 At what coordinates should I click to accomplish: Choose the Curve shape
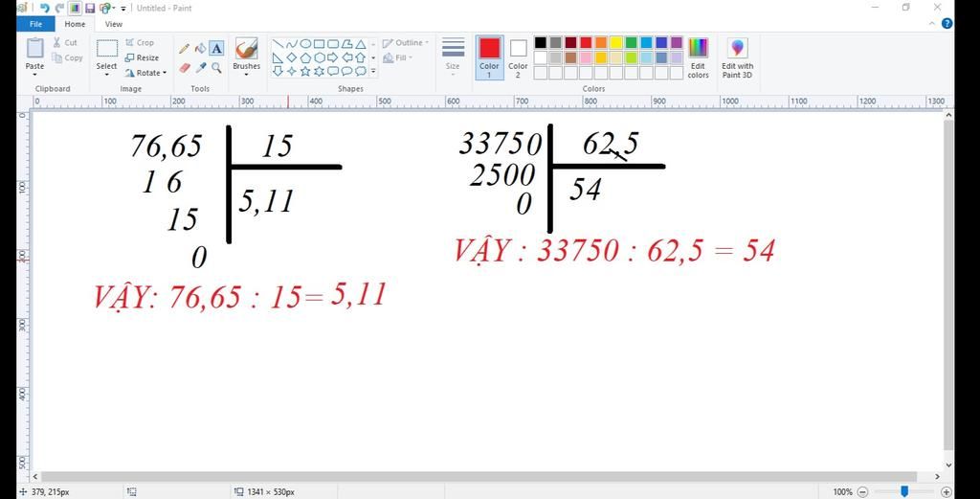pyautogui.click(x=291, y=44)
